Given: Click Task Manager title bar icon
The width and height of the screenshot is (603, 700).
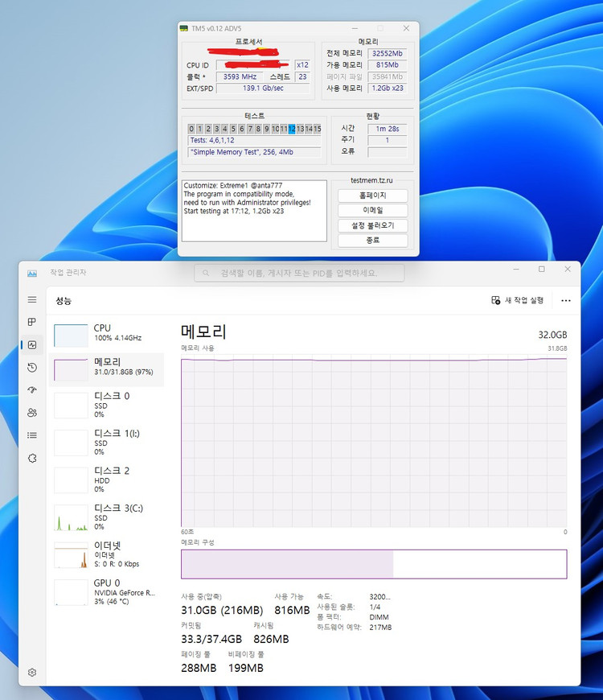Looking at the screenshot, I should pyautogui.click(x=32, y=273).
